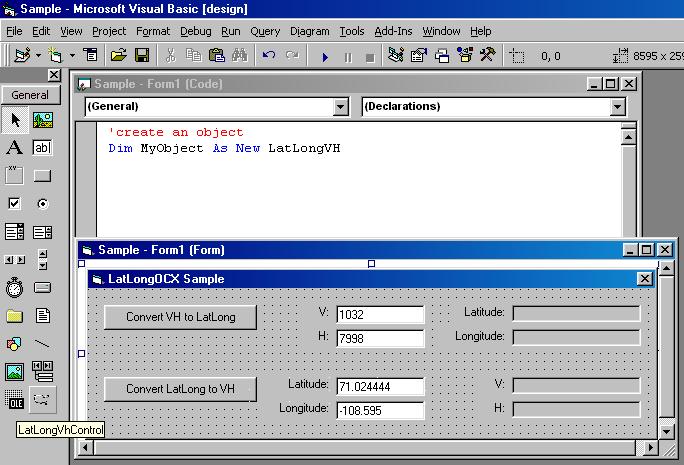This screenshot has height=465, width=684.
Task: Click the Redo arrow icon
Action: click(x=292, y=55)
